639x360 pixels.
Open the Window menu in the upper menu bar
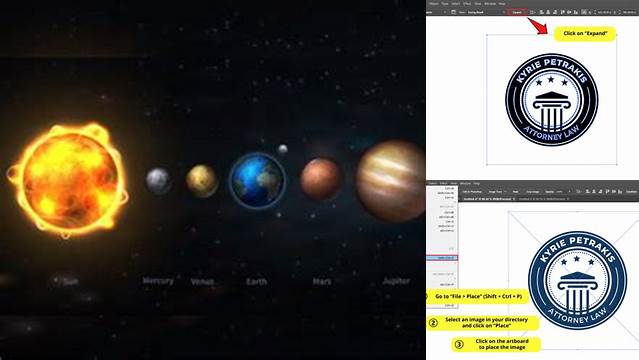[x=490, y=4]
